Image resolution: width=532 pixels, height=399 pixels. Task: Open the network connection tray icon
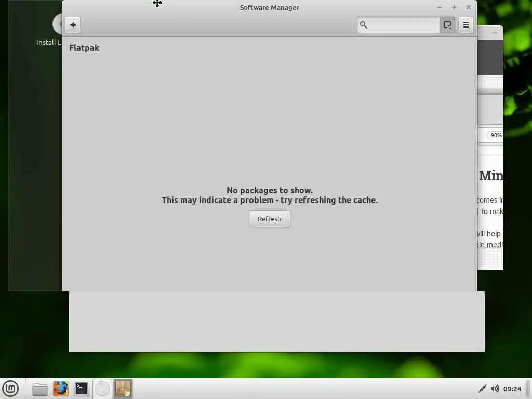click(x=483, y=389)
